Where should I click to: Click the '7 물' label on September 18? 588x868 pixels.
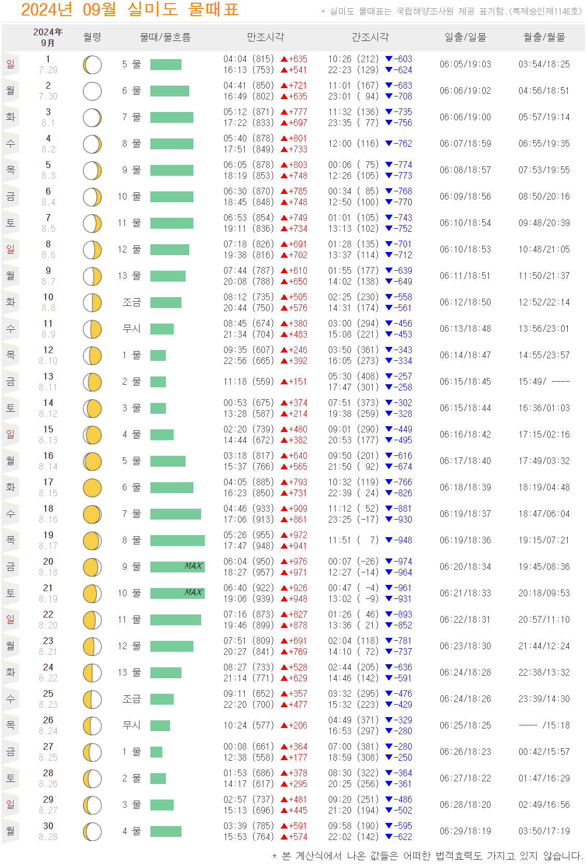(x=132, y=514)
